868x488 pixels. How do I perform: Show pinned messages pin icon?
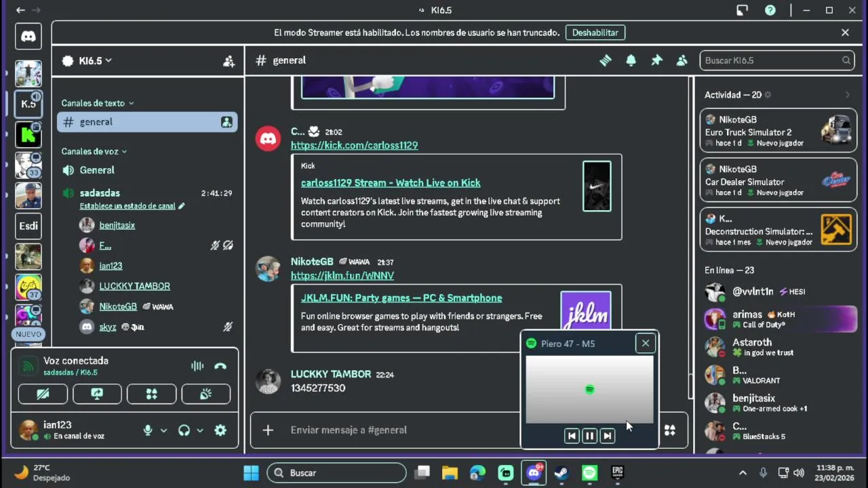click(x=656, y=60)
